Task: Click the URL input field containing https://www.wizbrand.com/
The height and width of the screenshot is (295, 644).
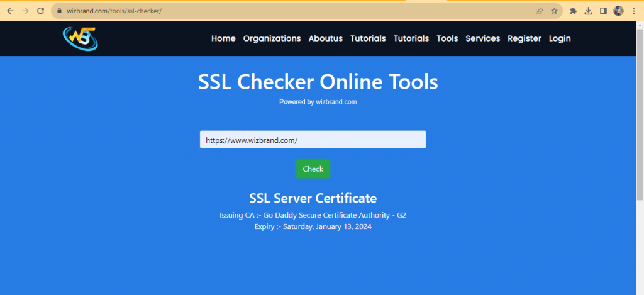Action: (313, 140)
